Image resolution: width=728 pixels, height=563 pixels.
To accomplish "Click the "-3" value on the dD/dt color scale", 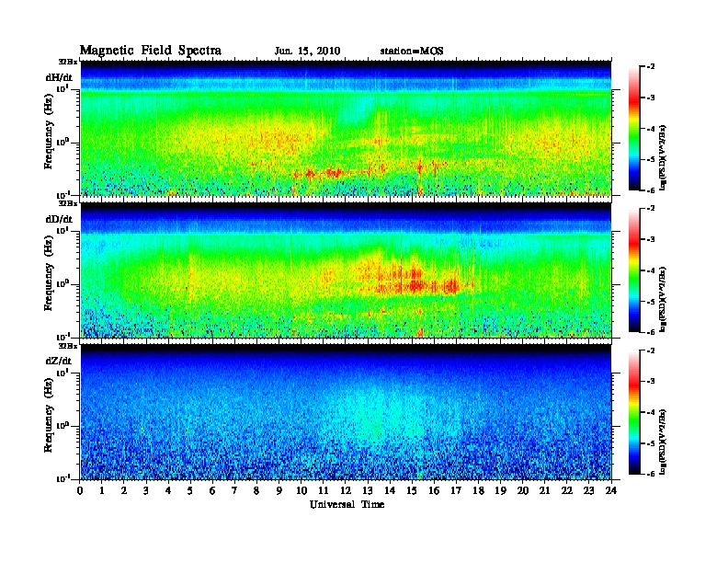I will (651, 240).
